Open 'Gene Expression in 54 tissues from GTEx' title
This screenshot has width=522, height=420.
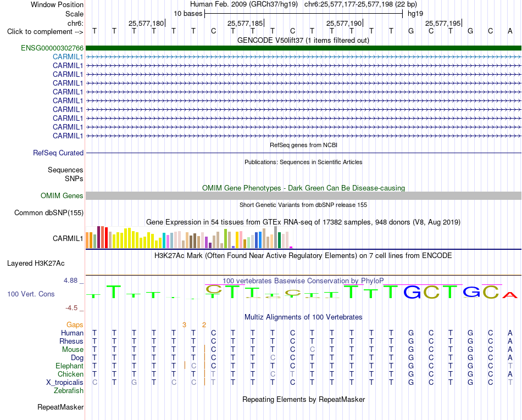pyautogui.click(x=303, y=222)
